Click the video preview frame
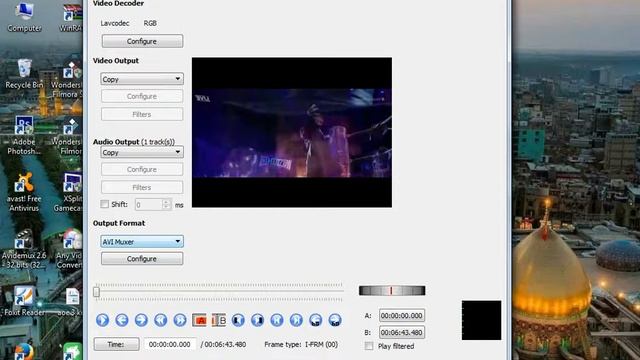This screenshot has height=360, width=640. click(292, 132)
